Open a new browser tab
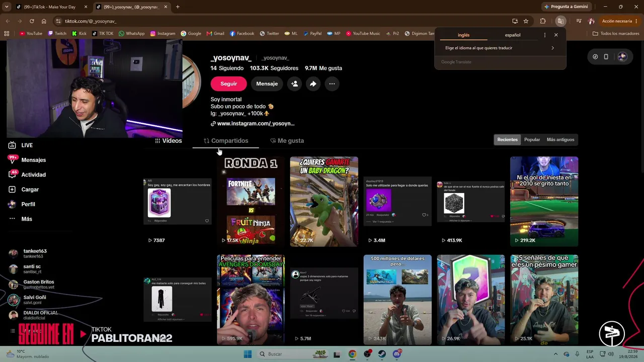 click(x=178, y=7)
